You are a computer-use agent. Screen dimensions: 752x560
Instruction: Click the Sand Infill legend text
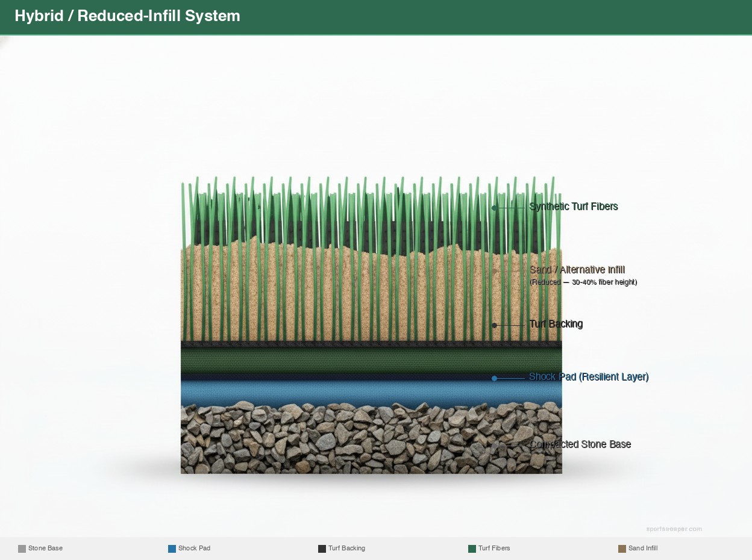click(642, 549)
